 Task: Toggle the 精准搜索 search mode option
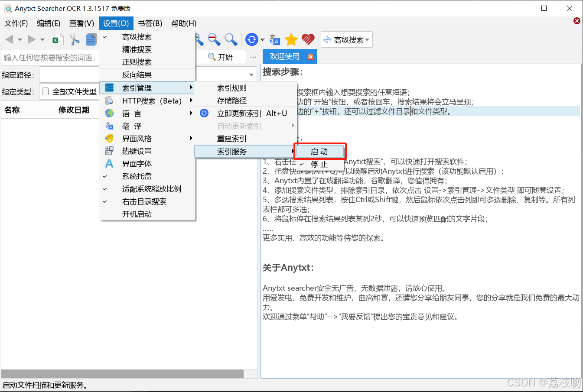(x=147, y=49)
